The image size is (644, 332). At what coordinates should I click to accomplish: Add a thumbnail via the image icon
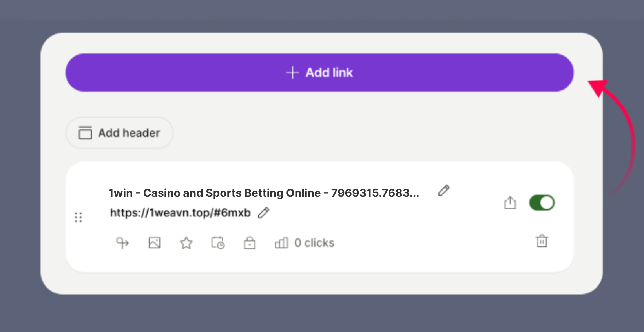point(154,243)
